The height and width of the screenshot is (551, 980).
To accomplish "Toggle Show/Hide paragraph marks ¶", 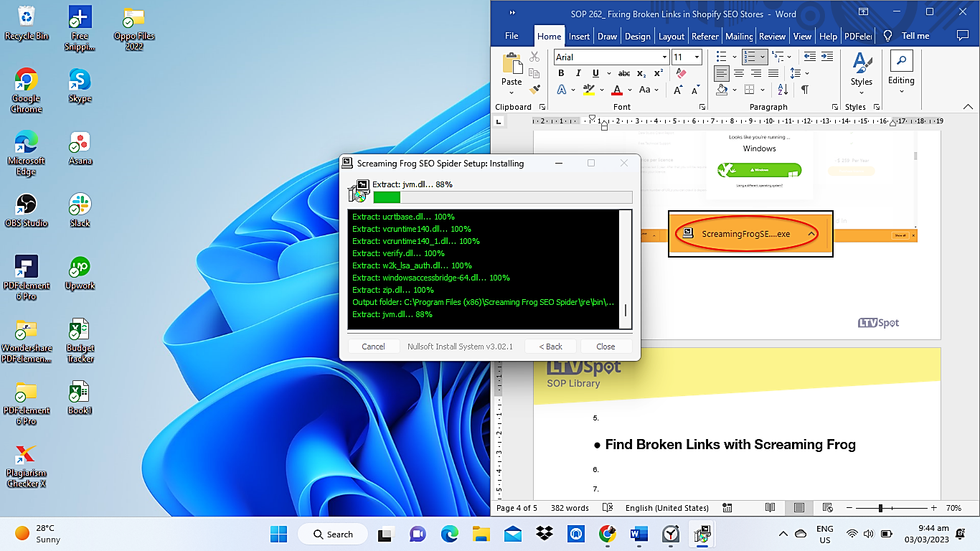I will 805,90.
